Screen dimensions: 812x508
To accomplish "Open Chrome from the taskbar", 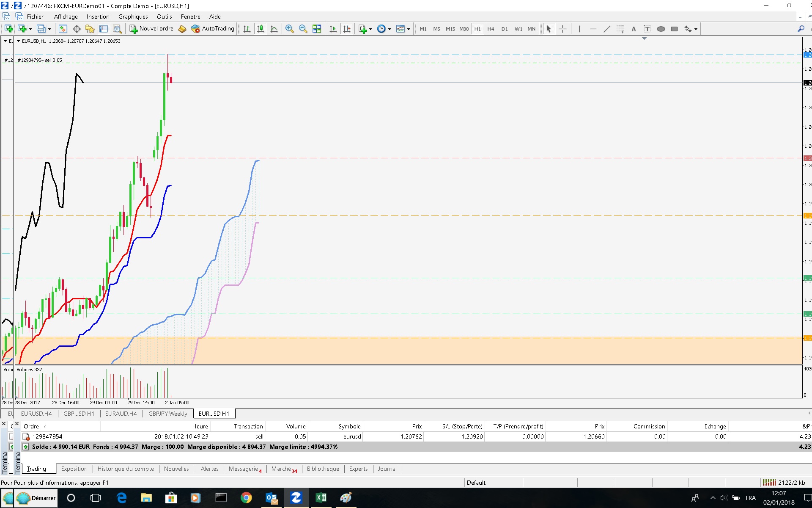I will (x=246, y=498).
